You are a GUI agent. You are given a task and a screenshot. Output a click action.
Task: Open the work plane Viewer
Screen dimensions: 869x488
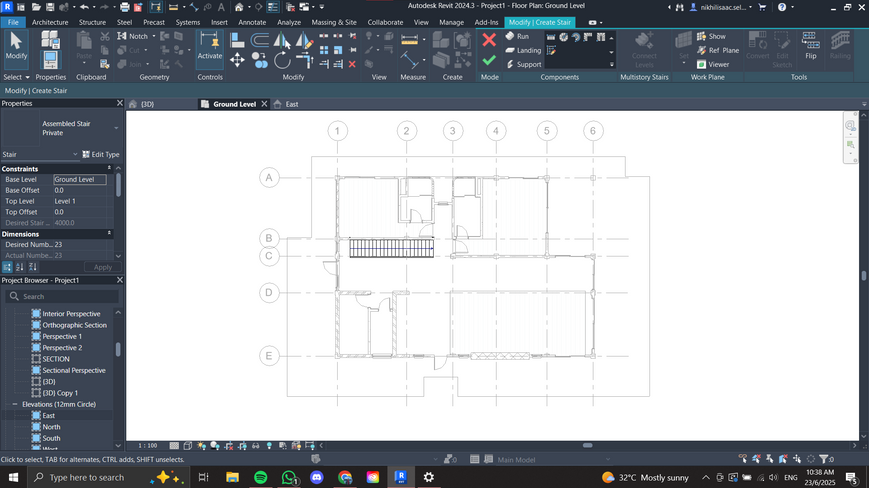(713, 64)
